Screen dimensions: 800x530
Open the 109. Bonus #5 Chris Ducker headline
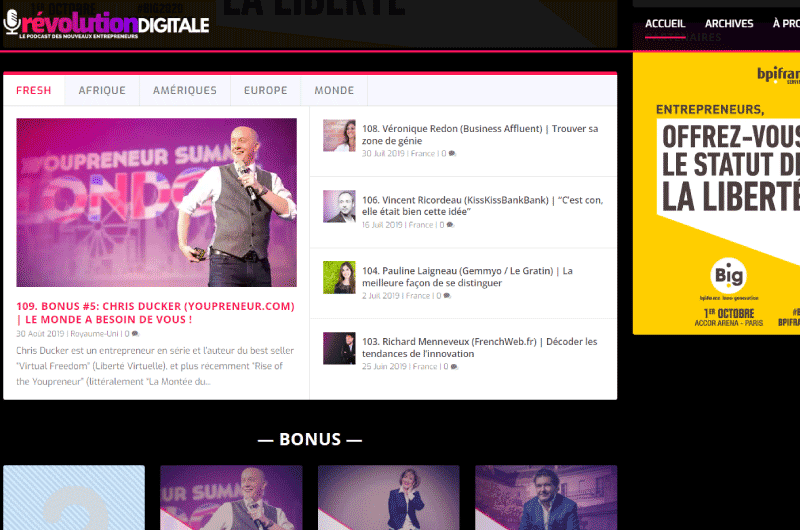point(156,313)
